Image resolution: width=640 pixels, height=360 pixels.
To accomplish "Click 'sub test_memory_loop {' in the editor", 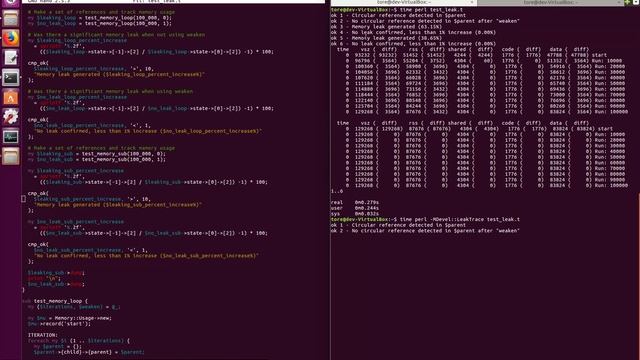I will 55,301.
